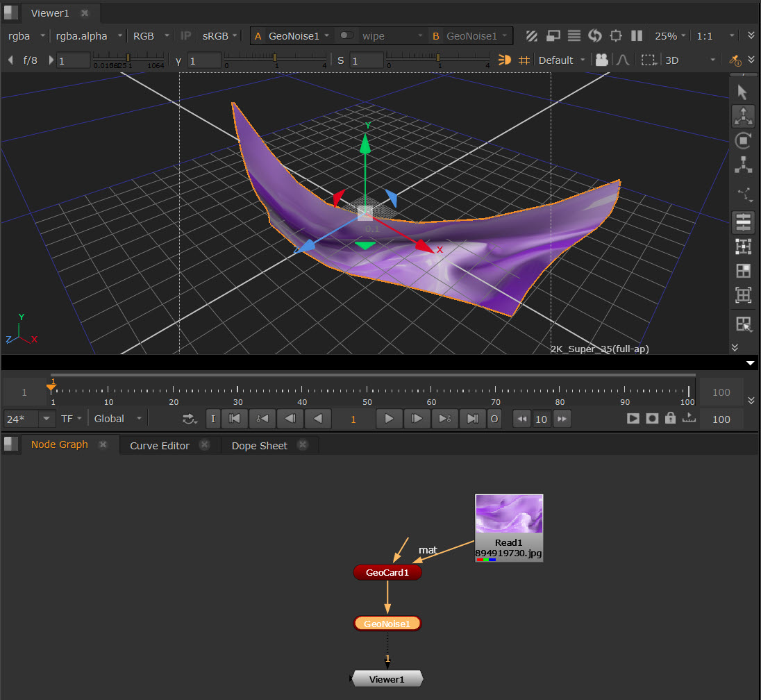The height and width of the screenshot is (700, 761).
Task: Toggle the wipe switch between A and B
Action: click(345, 36)
